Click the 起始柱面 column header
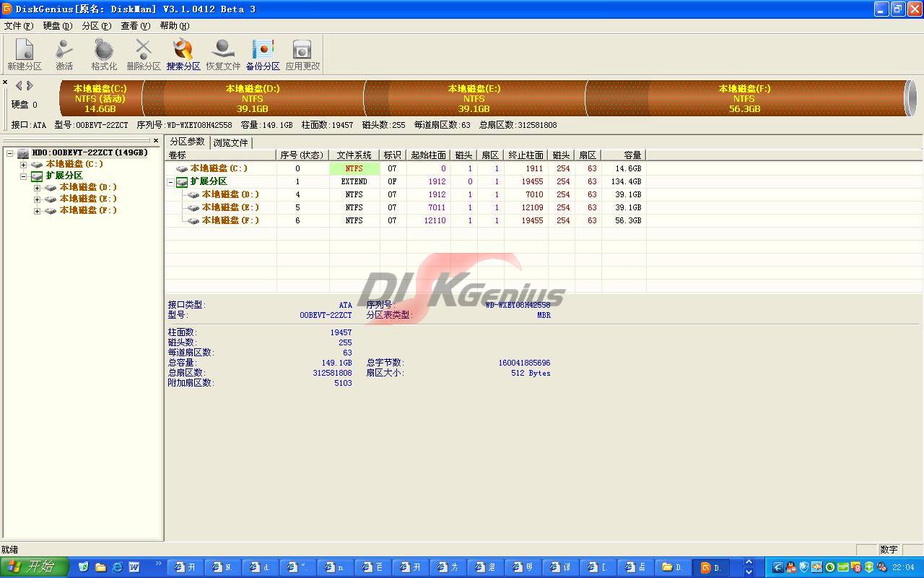 point(428,155)
